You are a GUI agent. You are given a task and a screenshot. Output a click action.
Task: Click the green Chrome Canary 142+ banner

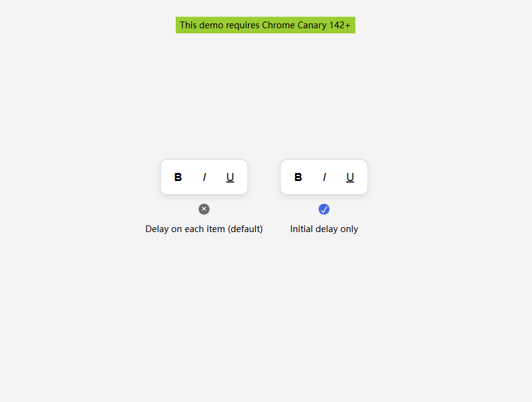point(265,25)
